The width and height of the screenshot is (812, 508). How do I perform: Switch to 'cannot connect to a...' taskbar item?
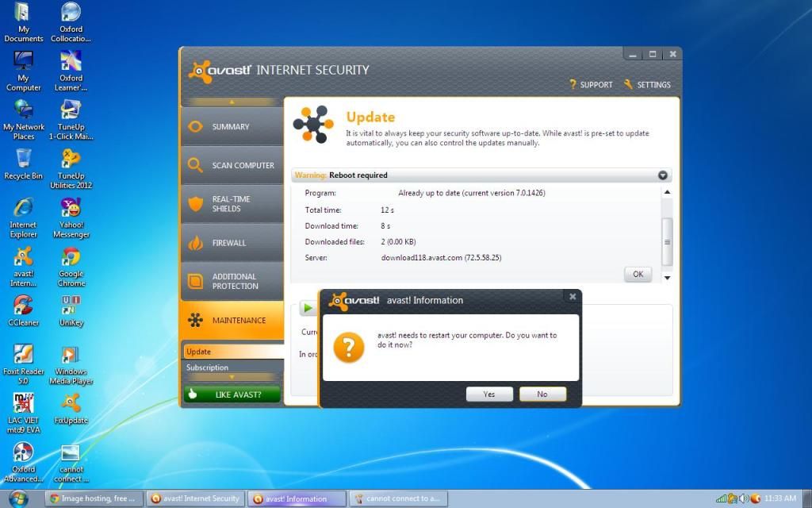pyautogui.click(x=398, y=498)
